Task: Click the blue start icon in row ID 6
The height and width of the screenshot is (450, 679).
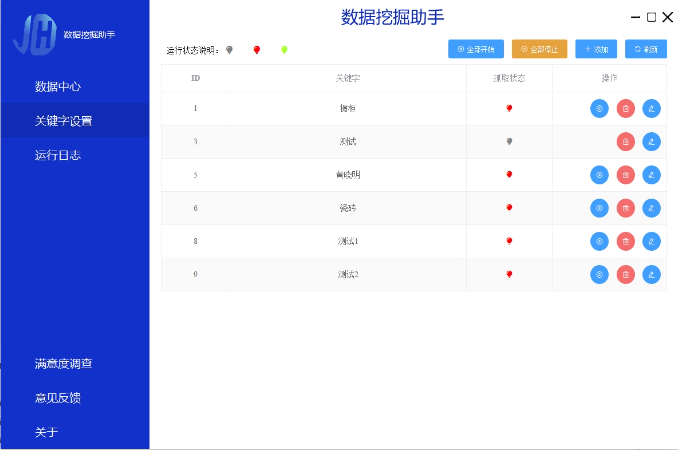Action: [599, 208]
